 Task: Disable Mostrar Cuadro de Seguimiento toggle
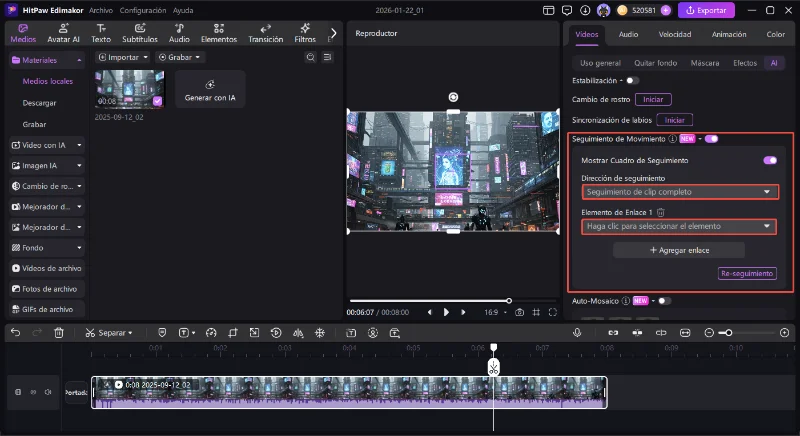pos(769,160)
